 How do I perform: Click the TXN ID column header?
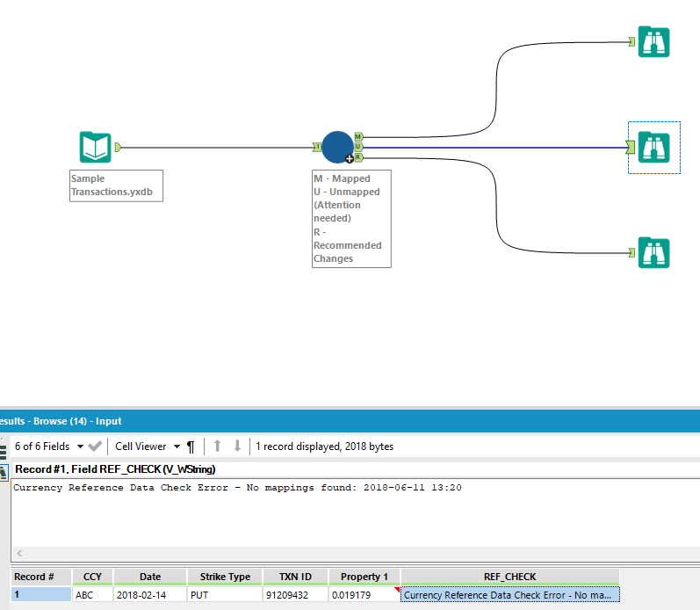[x=295, y=577]
